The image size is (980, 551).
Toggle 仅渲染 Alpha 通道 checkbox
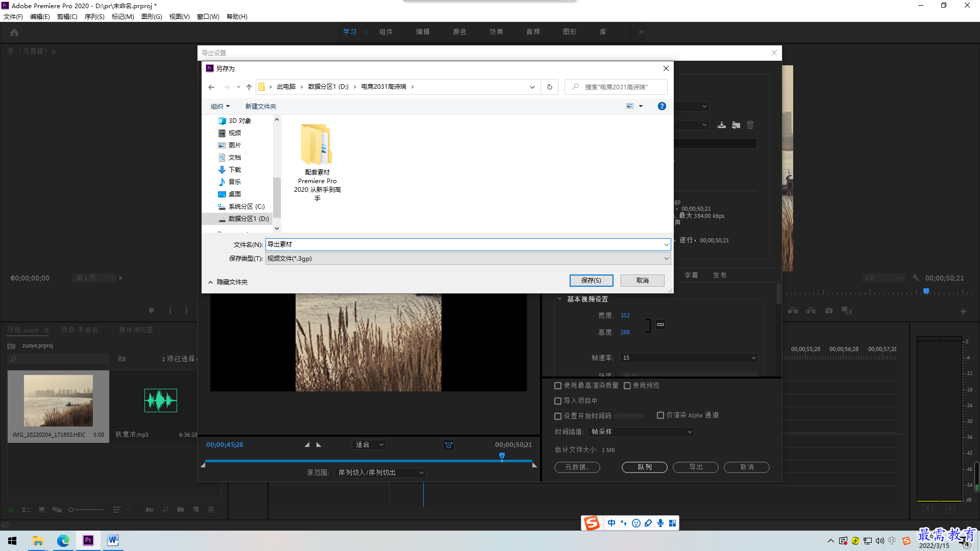coord(660,416)
